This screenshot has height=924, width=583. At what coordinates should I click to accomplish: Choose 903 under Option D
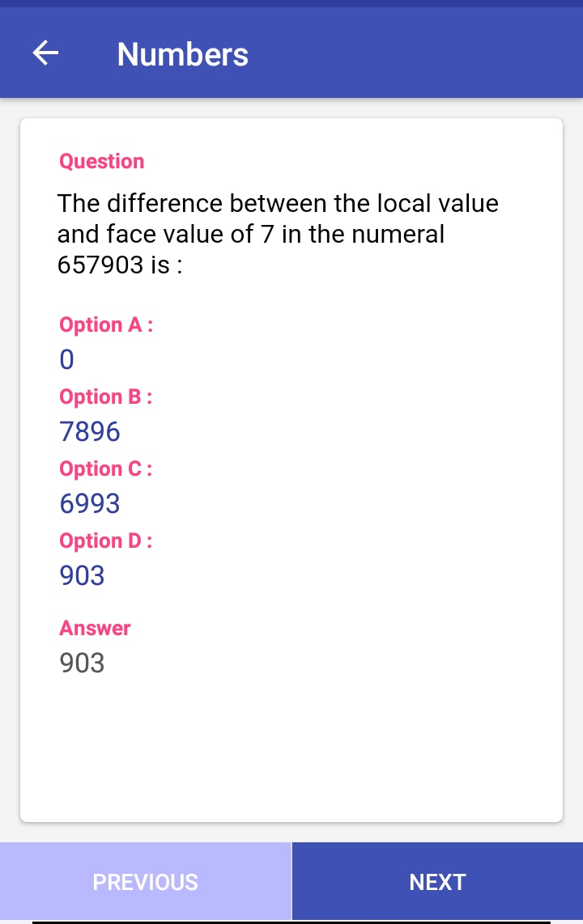click(x=82, y=575)
